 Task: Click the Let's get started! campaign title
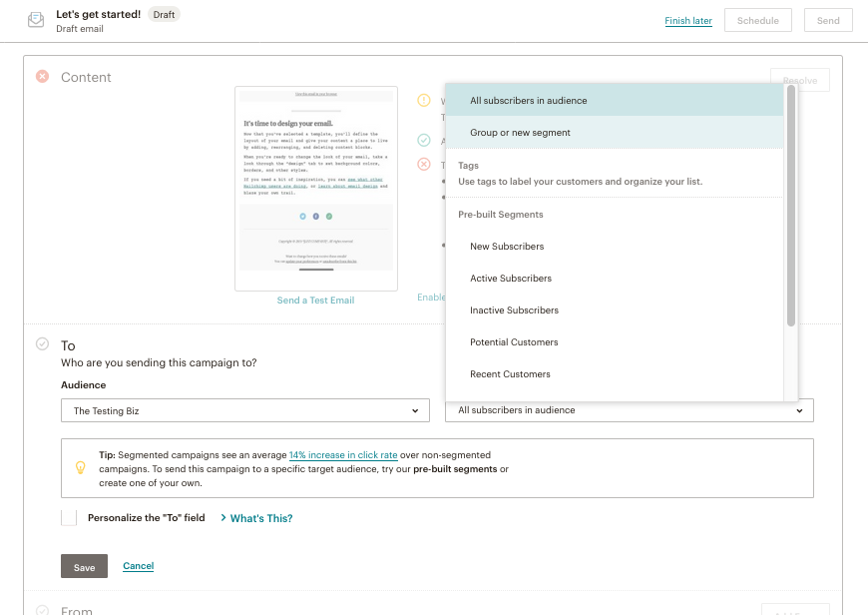[99, 14]
